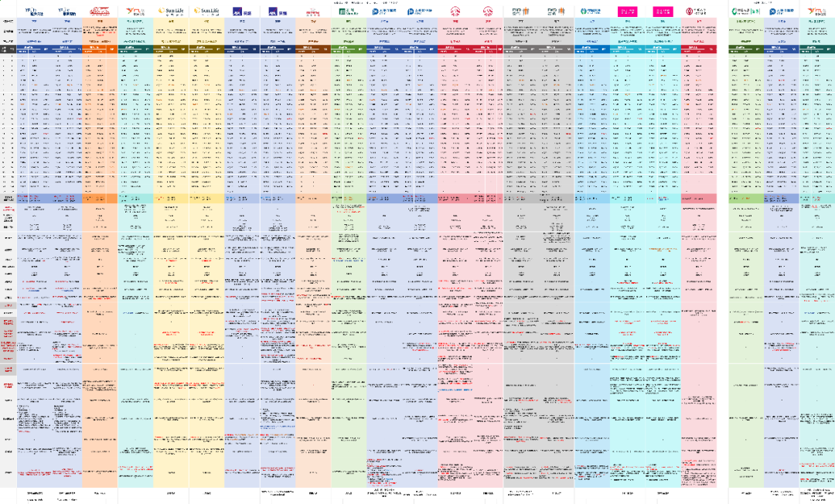Click the FTLife logo above the teal column
Screen dimensions: 835x504
(x=136, y=12)
